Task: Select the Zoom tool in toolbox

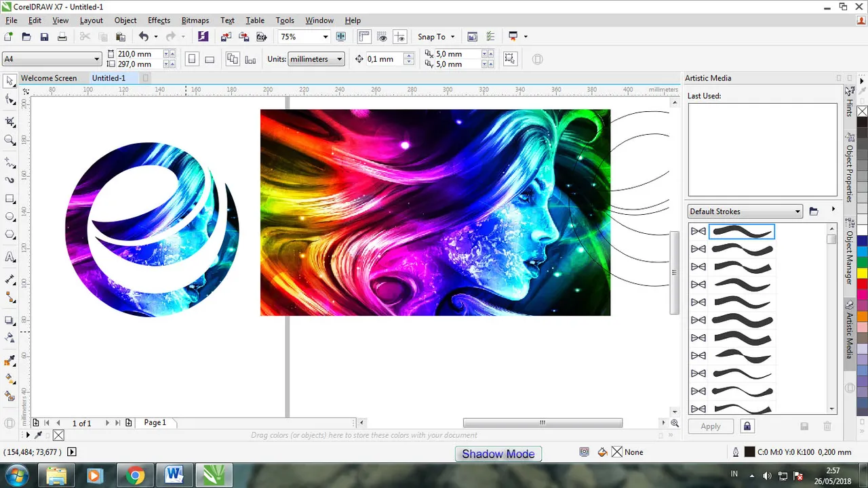Action: [10, 140]
